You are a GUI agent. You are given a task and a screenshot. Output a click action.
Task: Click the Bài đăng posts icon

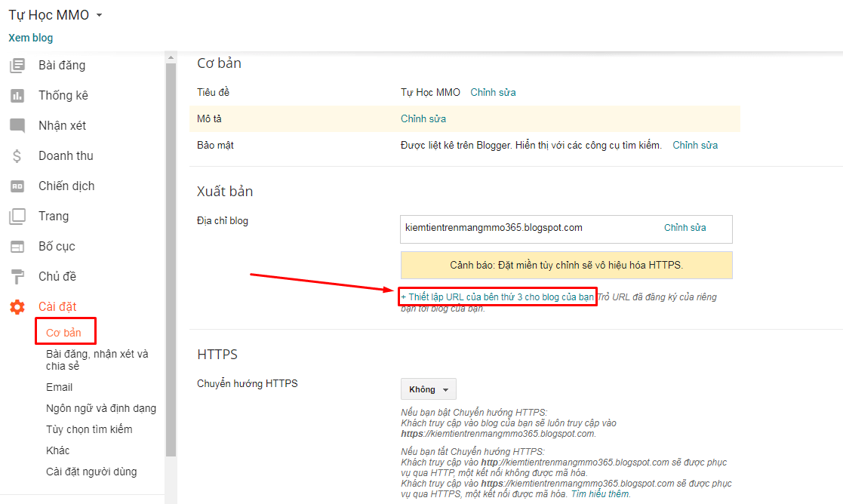(x=17, y=66)
